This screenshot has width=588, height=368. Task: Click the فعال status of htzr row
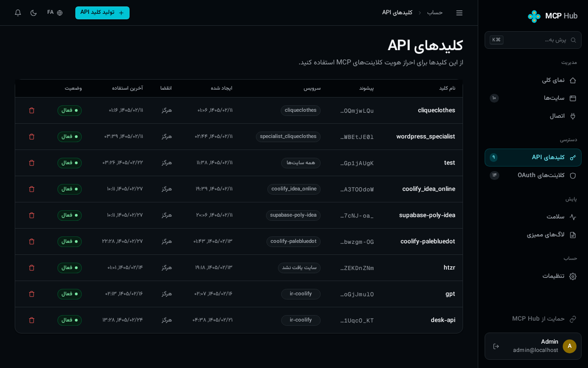69,268
